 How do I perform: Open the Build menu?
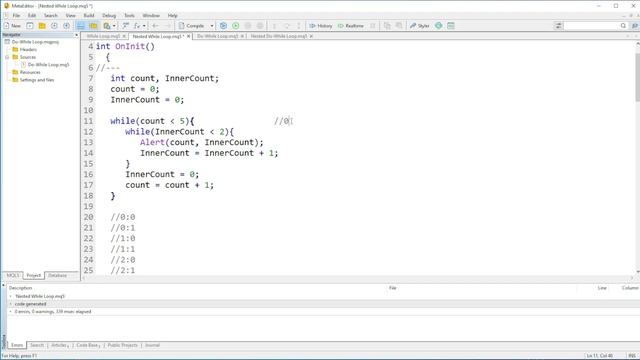click(x=89, y=16)
